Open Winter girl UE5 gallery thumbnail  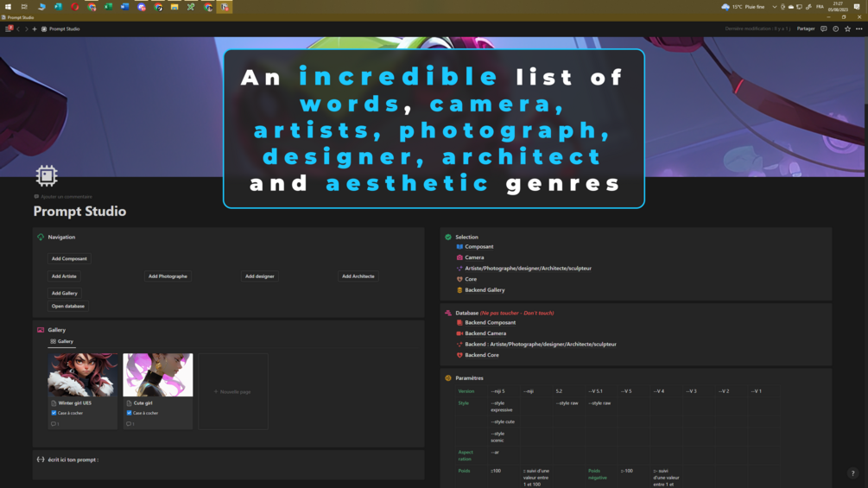83,375
